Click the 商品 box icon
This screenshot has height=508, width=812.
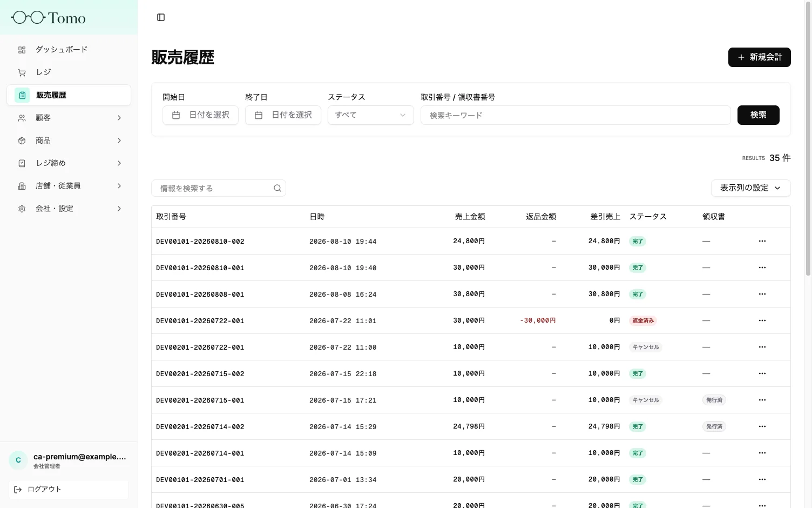(x=22, y=141)
